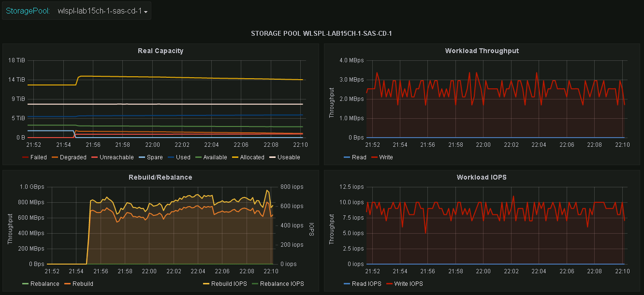
Task: Open the Workload Throughput panel title menu
Action: click(482, 51)
